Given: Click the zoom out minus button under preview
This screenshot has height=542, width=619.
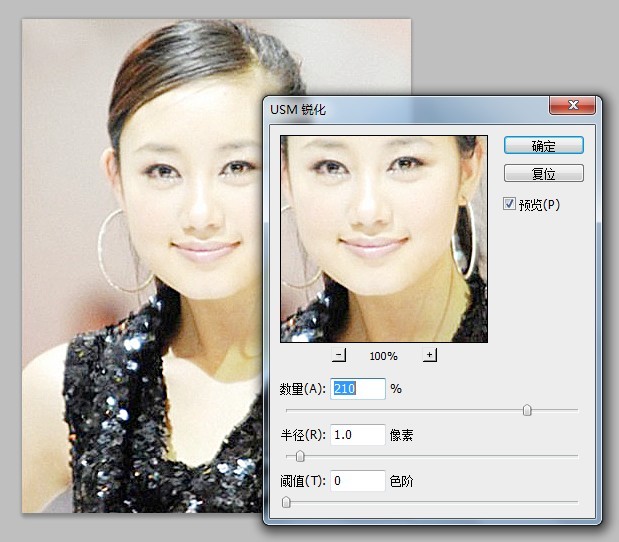Looking at the screenshot, I should click(x=339, y=355).
